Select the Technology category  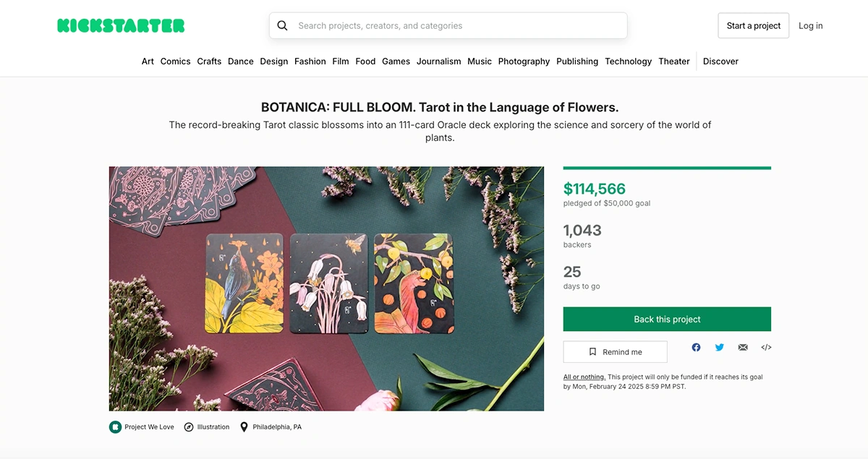point(628,61)
